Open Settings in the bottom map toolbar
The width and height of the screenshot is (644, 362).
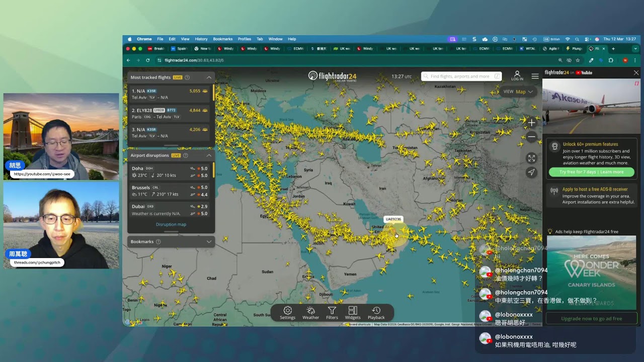tap(288, 313)
